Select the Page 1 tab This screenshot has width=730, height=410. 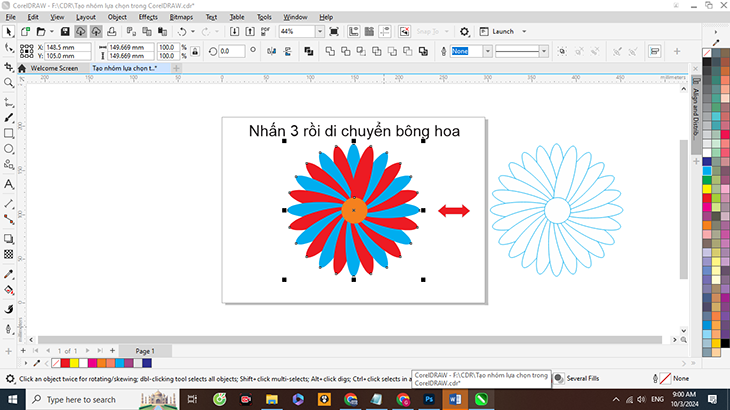pos(145,351)
